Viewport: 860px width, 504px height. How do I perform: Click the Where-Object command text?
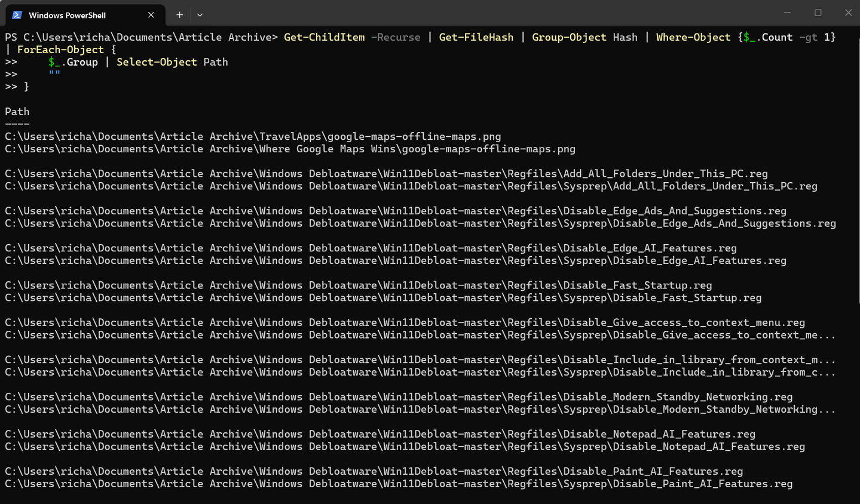(x=693, y=37)
